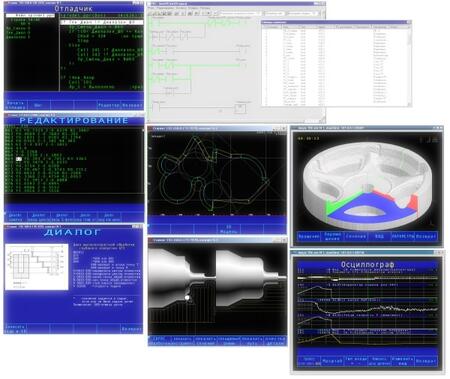Image resolution: width=450 pixels, height=379 pixels.
Task: Click Возврат softkey in the Осциллограф window
Action: click(x=426, y=361)
